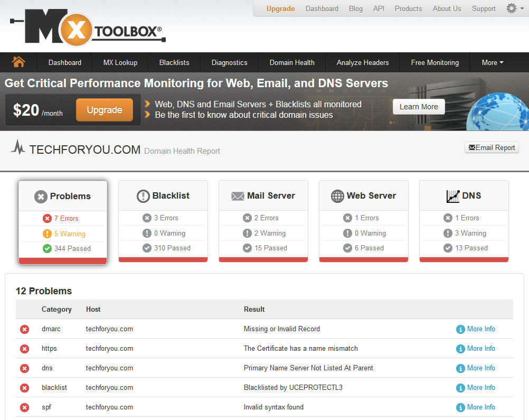Open the gear settings dropdown at top right
This screenshot has height=420, width=529.
511,8
